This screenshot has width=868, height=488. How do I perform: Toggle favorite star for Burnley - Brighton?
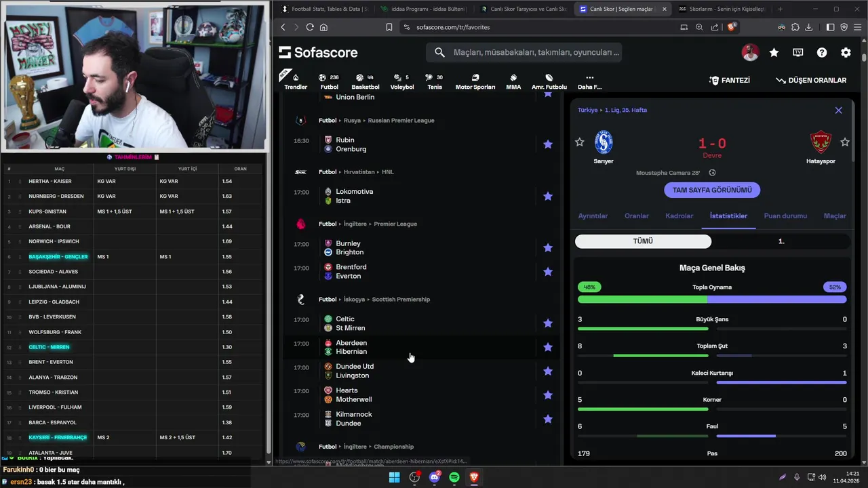(548, 247)
